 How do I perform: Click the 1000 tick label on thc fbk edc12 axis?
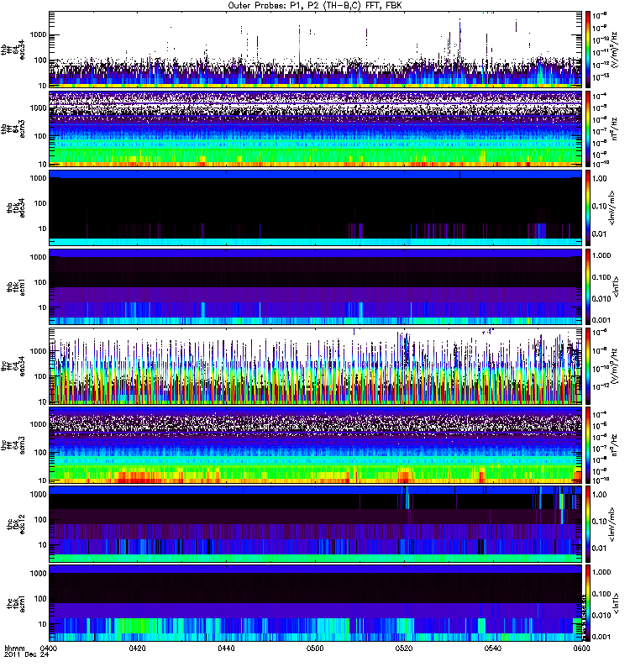[38, 494]
